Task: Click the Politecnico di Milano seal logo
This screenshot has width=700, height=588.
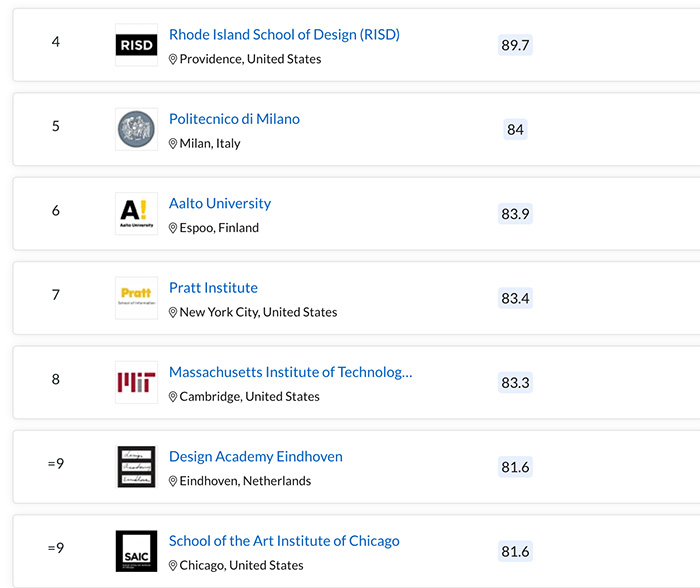Action: coord(136,130)
